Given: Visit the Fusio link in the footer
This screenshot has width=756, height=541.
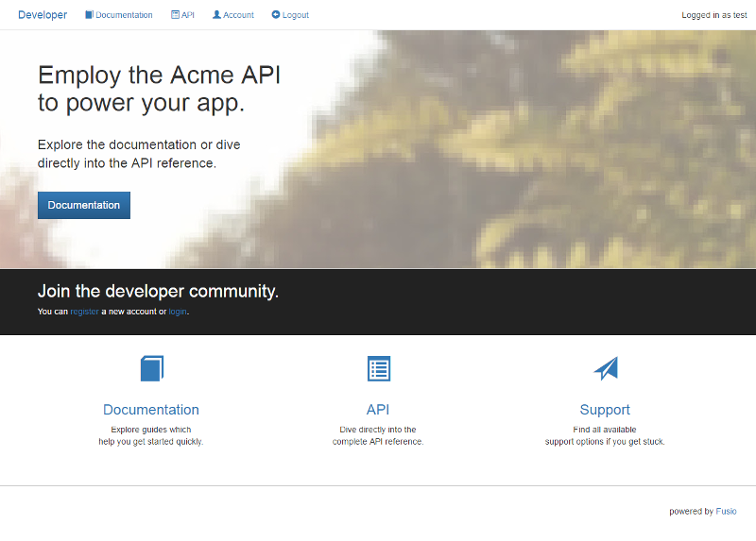Looking at the screenshot, I should [726, 511].
